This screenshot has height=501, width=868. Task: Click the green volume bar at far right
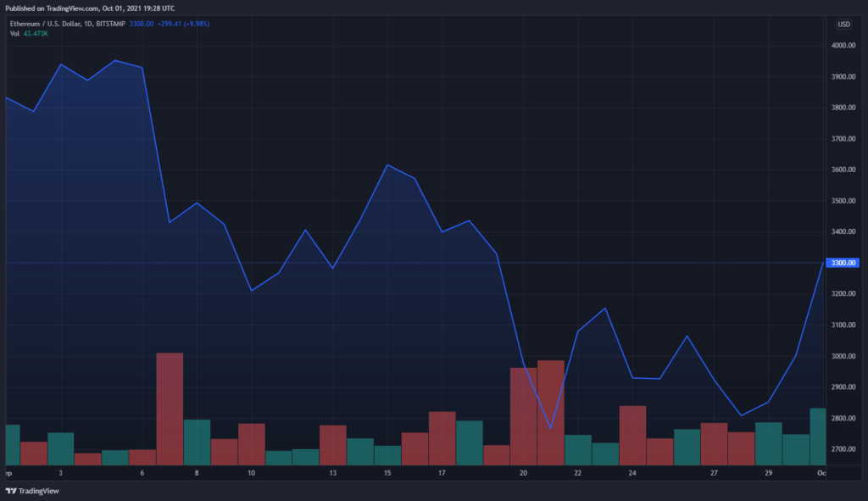(x=818, y=437)
